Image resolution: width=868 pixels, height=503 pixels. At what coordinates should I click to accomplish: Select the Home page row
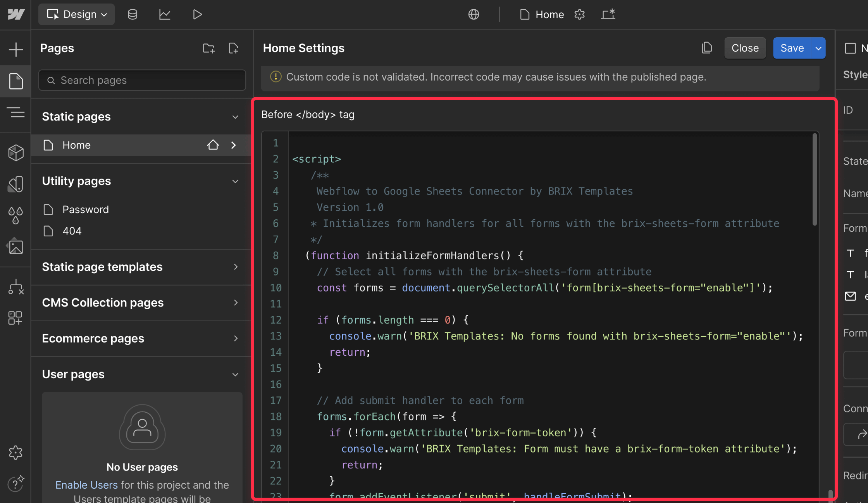[x=140, y=145]
